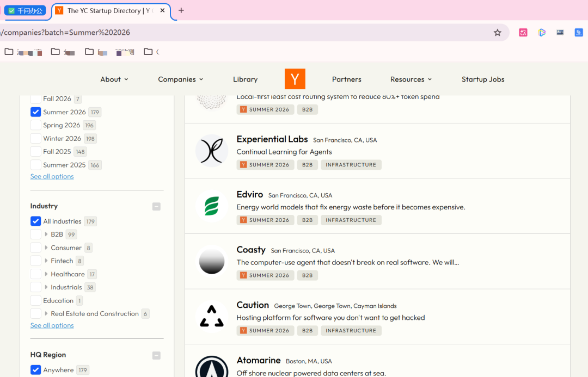Click SUMMER 2026 tag on Edviro

click(265, 220)
